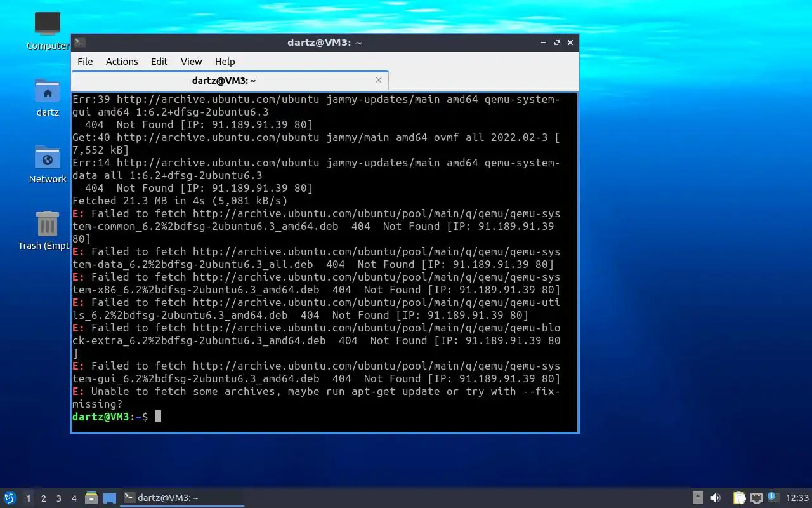Click the "Err:14" line in terminal output
Screen dimensions: 812x508
[x=316, y=169]
